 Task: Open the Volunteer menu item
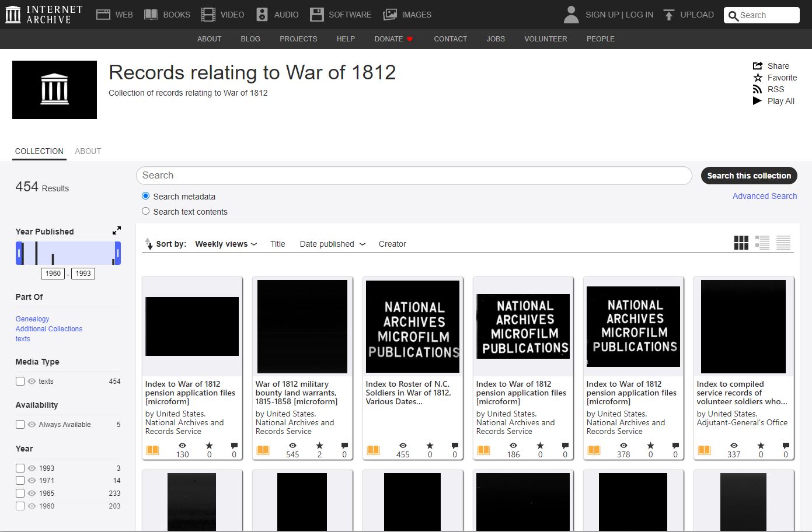546,39
